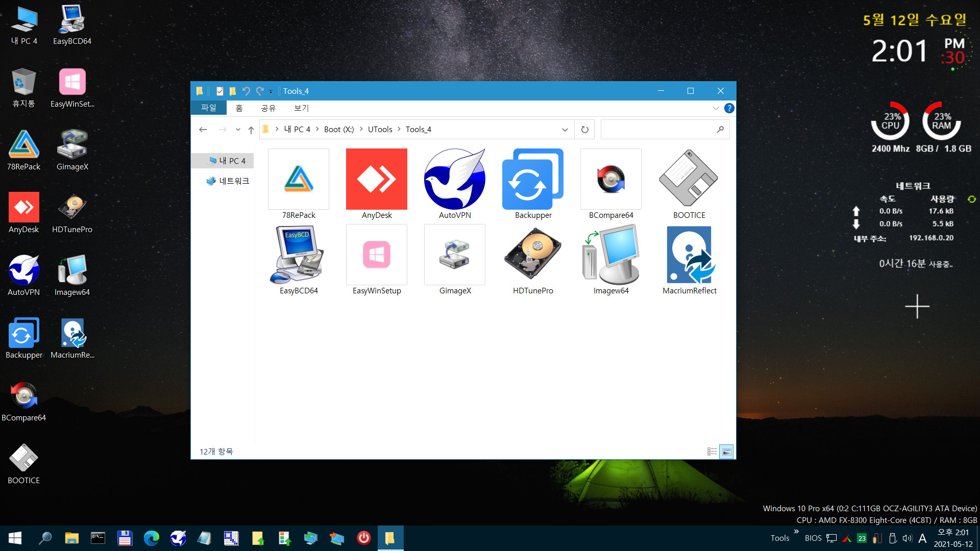This screenshot has height=551, width=980.
Task: Select the Backupper desktop shortcut
Action: click(24, 339)
